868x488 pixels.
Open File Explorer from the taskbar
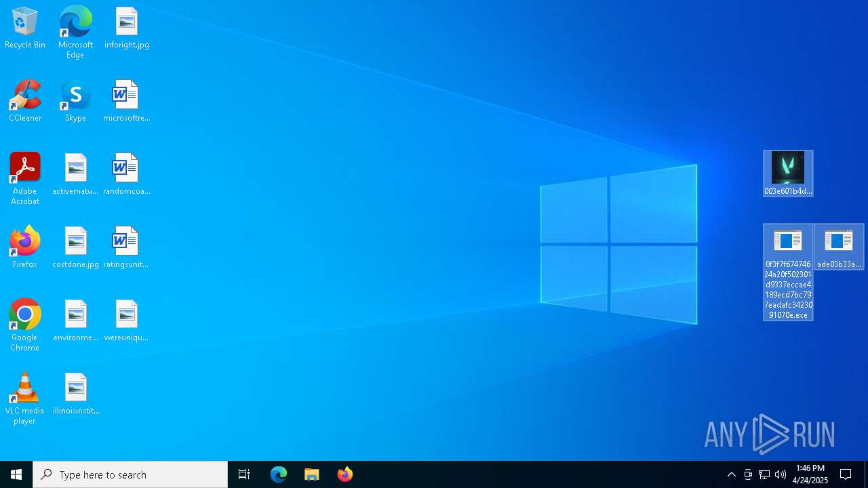(312, 474)
